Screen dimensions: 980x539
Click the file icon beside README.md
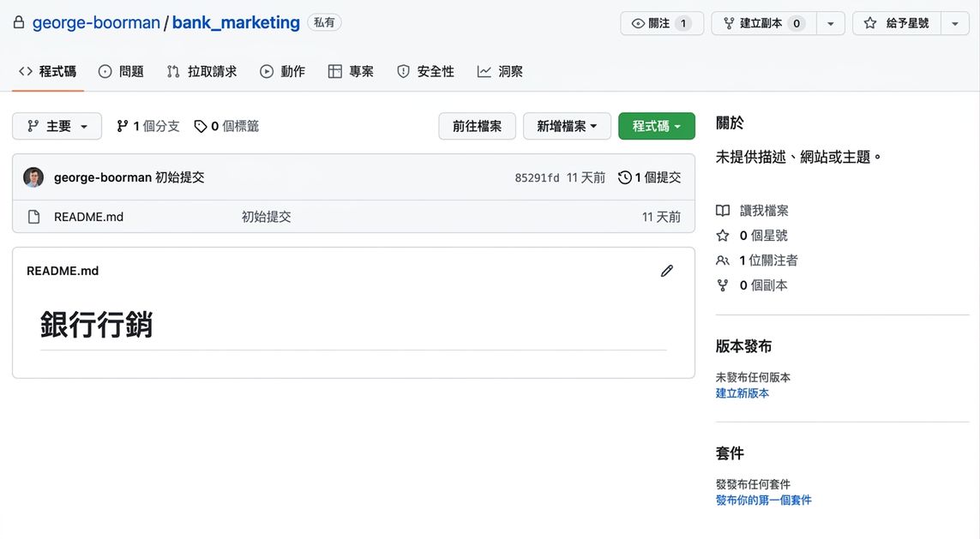pyautogui.click(x=33, y=217)
